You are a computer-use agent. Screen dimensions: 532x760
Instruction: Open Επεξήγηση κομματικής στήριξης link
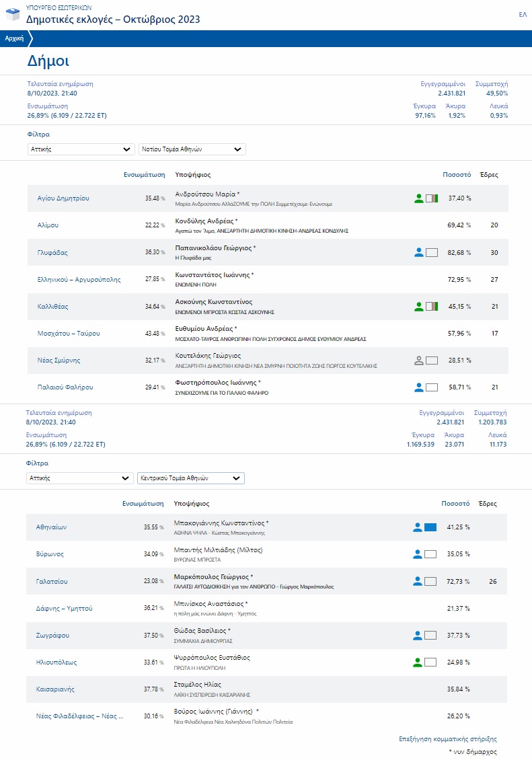click(x=448, y=739)
